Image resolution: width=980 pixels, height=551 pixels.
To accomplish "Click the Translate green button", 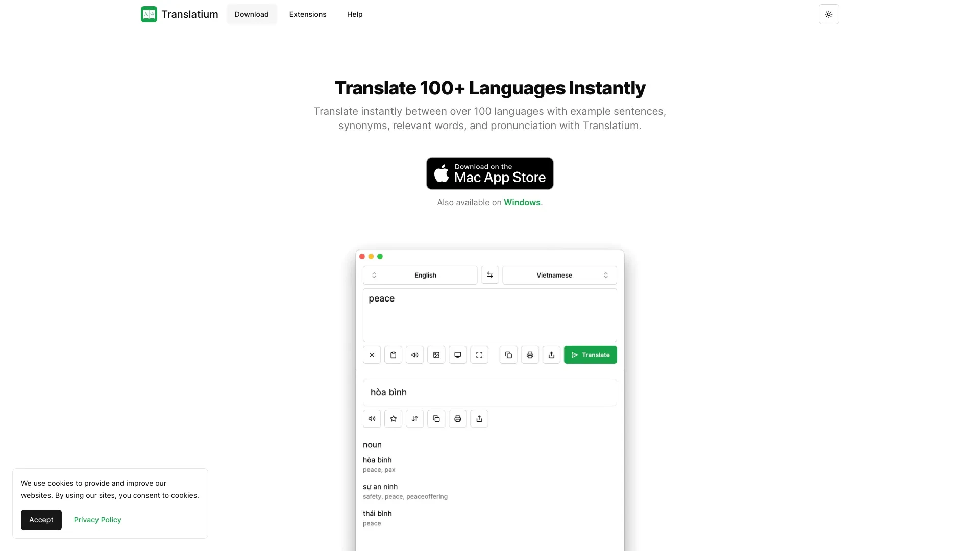I will point(590,355).
